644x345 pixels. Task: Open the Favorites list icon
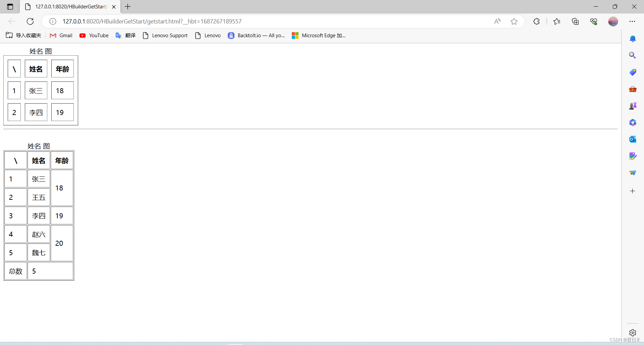(x=557, y=21)
